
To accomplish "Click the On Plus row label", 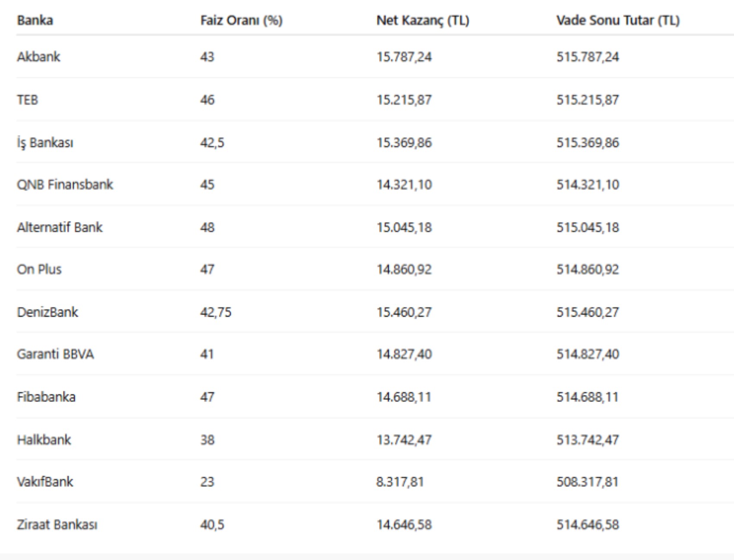I will [x=39, y=269].
